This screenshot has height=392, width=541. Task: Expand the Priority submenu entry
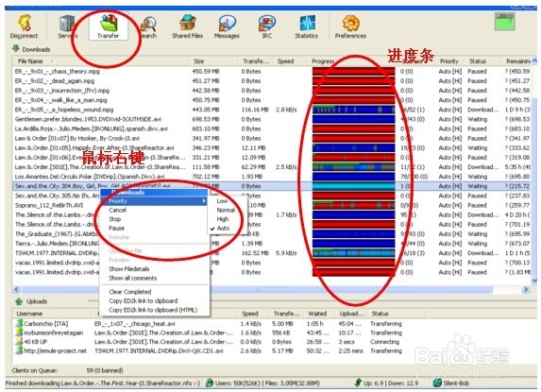[154, 201]
